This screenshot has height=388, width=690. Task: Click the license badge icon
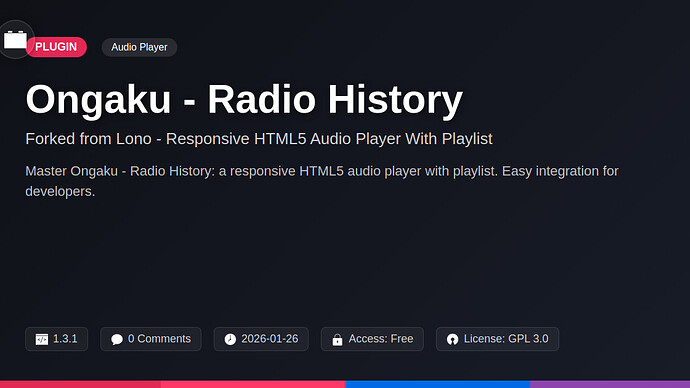pyautogui.click(x=452, y=339)
